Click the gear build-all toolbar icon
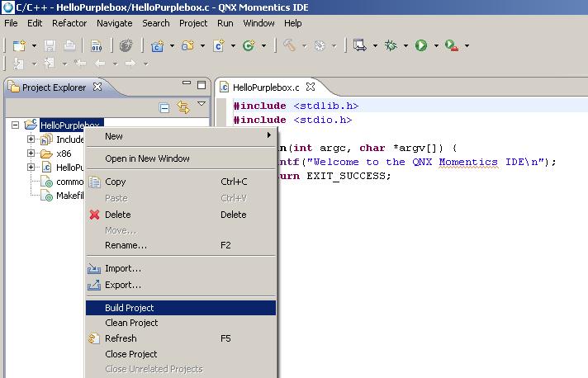This screenshot has width=588, height=378. click(126, 45)
